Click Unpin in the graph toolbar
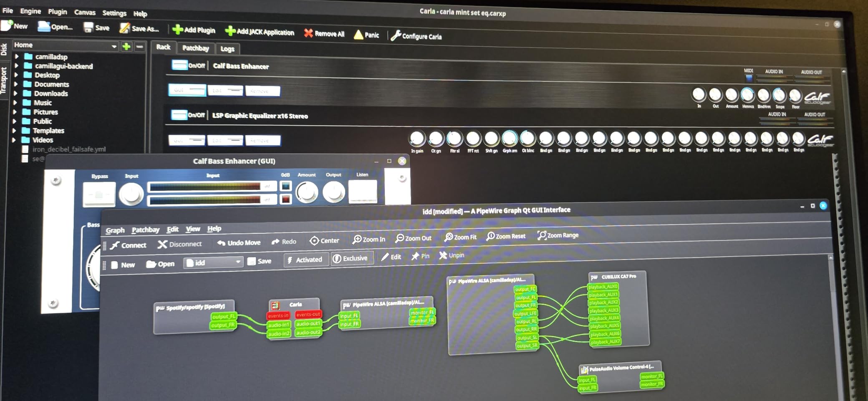The width and height of the screenshot is (868, 401). point(452,255)
